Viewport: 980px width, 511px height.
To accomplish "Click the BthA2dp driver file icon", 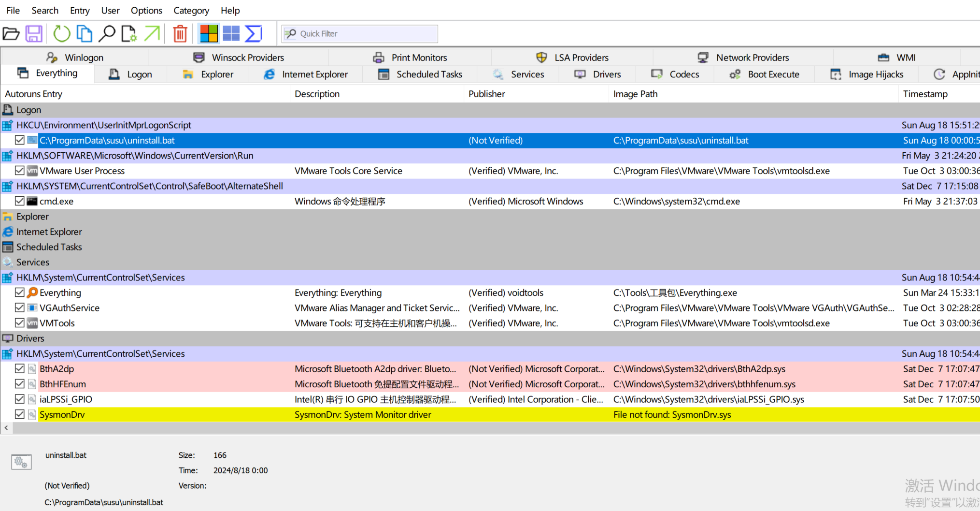I will coord(32,369).
